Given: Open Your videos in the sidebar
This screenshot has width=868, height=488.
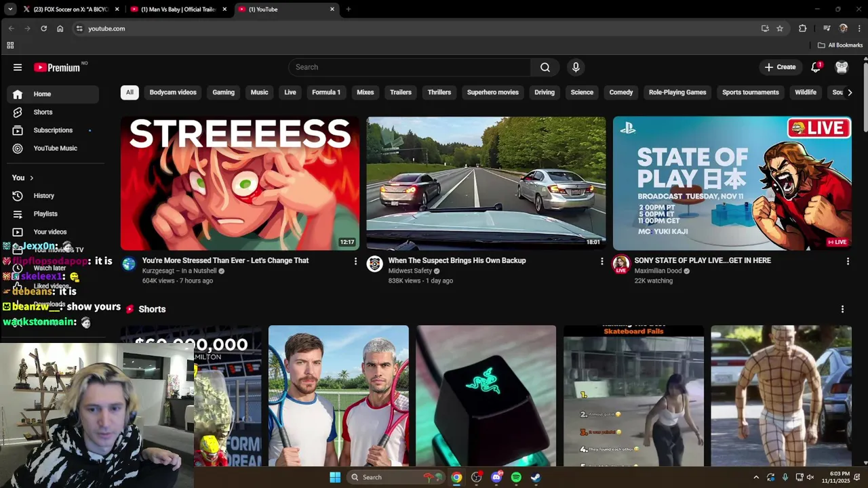Looking at the screenshot, I should (x=53, y=232).
